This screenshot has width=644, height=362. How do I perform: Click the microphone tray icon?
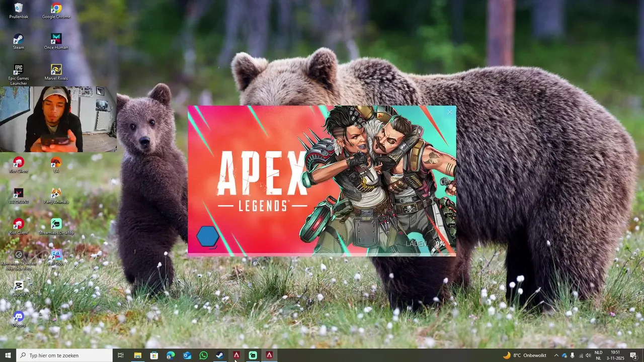pos(573,355)
